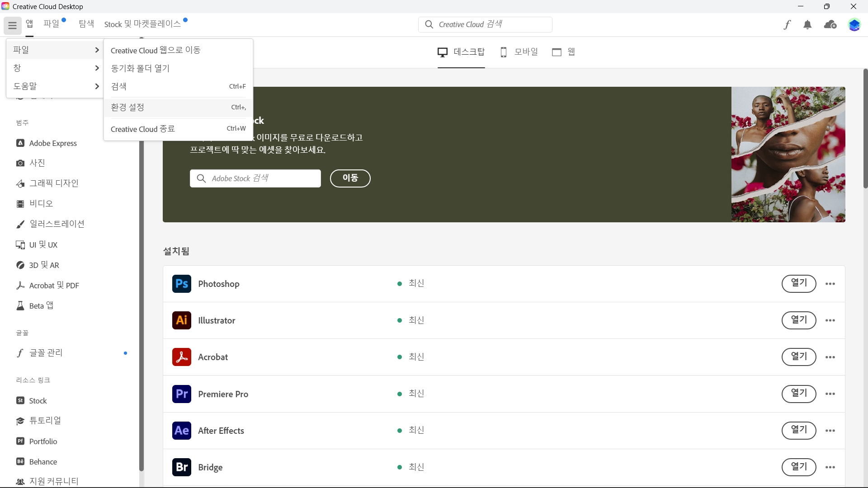Click 열기 button for Acrobat
868x488 pixels.
[x=799, y=357]
